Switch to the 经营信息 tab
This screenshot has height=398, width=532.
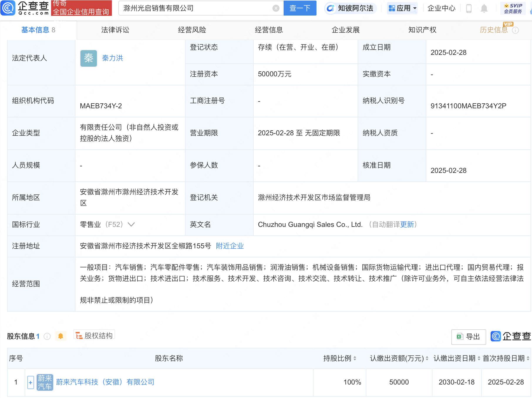click(269, 30)
